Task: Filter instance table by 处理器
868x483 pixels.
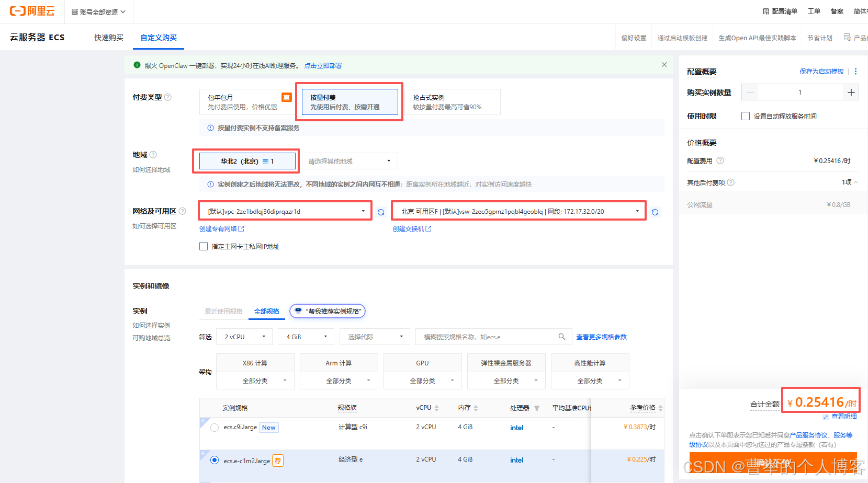Action: click(537, 408)
